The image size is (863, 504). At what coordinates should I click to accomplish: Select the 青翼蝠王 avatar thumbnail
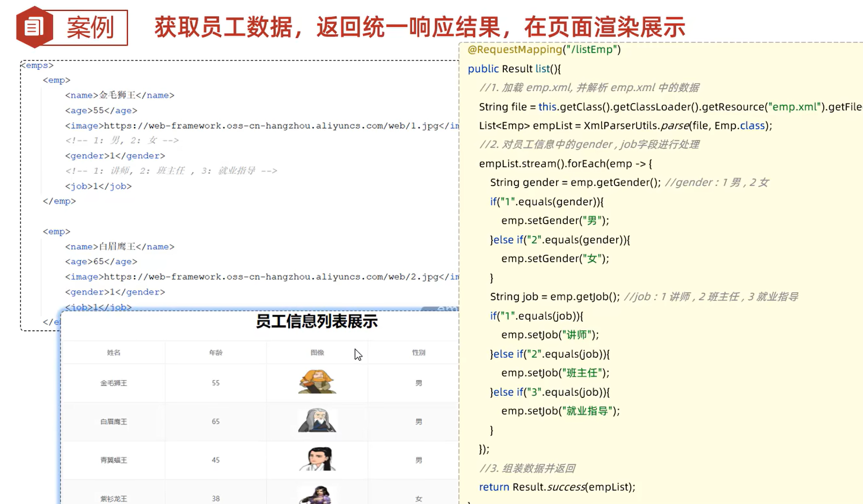click(x=317, y=459)
